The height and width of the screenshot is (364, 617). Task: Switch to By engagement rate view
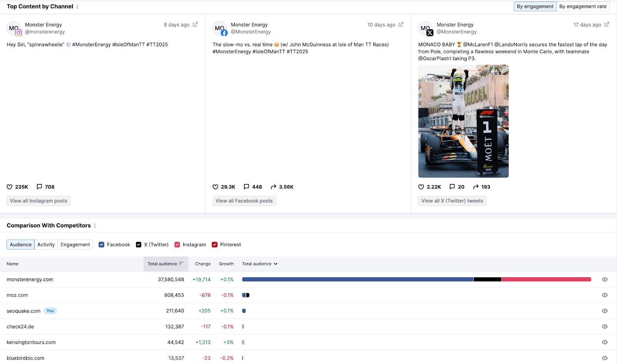click(583, 7)
